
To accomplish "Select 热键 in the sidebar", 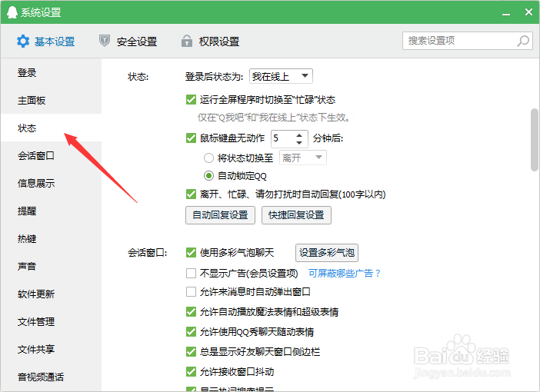I will click(51, 238).
